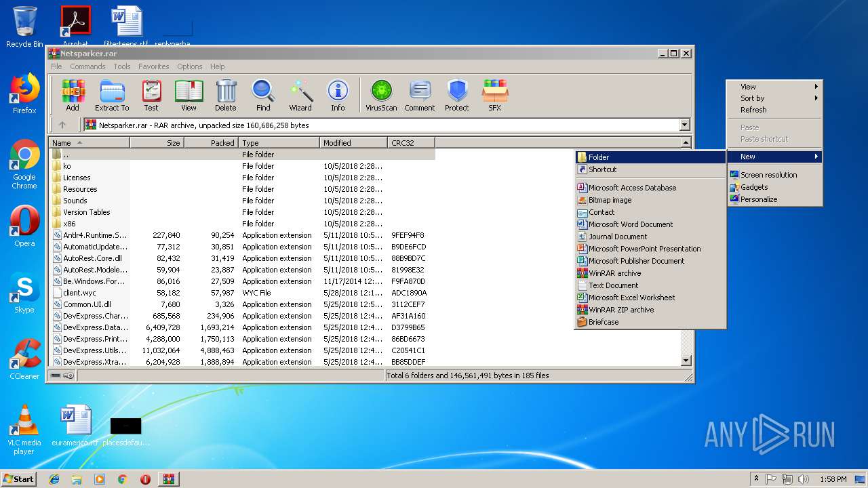The height and width of the screenshot is (488, 868).
Task: Choose Shortcut in the New submenu
Action: (x=650, y=169)
